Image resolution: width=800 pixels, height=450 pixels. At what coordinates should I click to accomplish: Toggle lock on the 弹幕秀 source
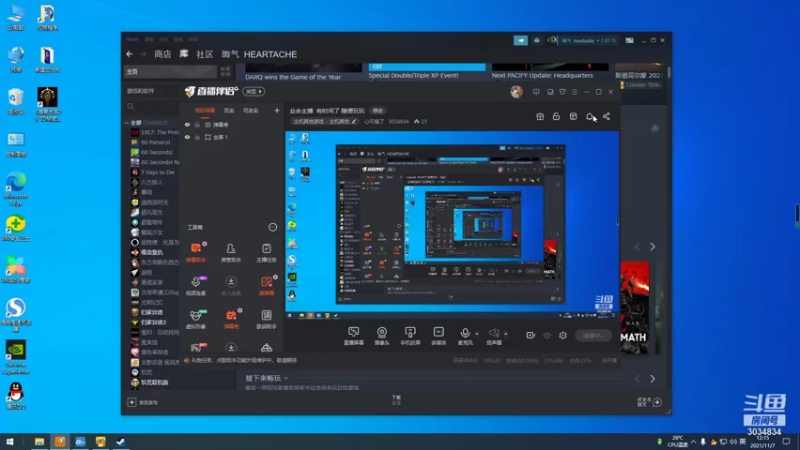197,124
